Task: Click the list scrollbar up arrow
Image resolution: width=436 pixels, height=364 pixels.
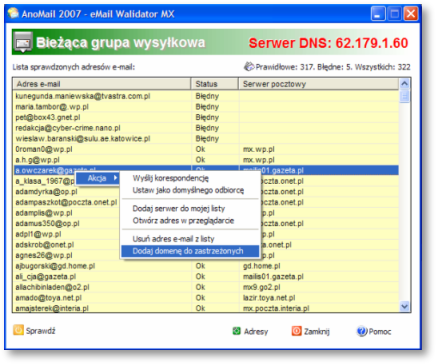Action: click(404, 84)
